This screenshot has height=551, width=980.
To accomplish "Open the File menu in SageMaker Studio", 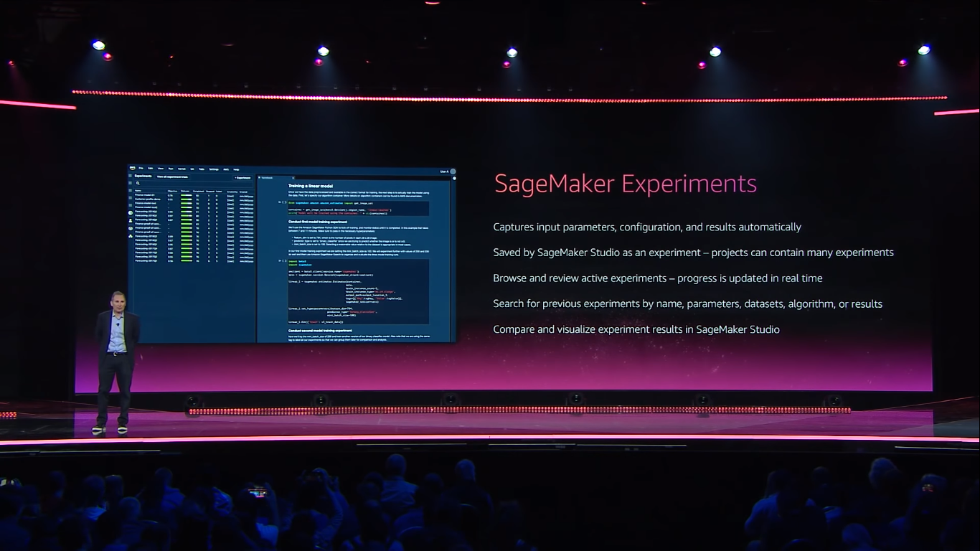I will (x=141, y=169).
